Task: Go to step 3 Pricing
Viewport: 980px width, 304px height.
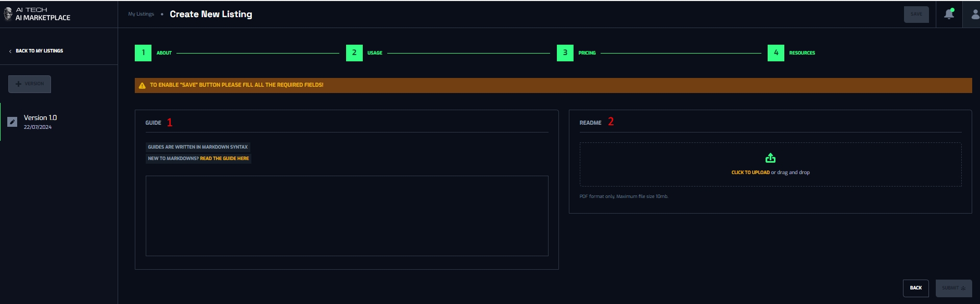Action: click(x=565, y=53)
